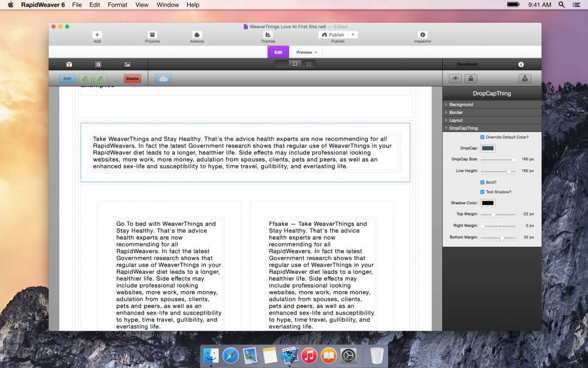Open Xcode-style app icon in Dock
The width and height of the screenshot is (588, 368).
pos(289,355)
